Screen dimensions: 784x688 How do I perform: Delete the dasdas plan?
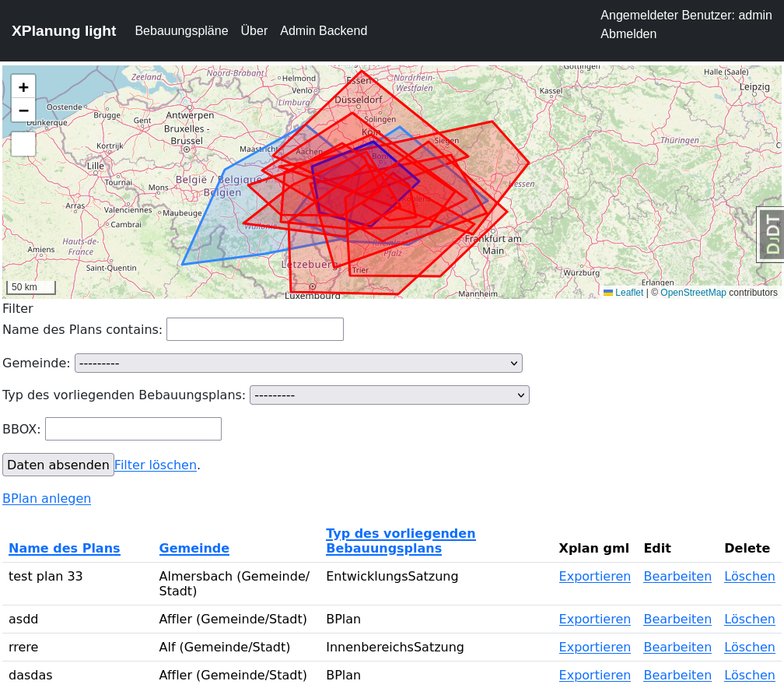tap(750, 676)
